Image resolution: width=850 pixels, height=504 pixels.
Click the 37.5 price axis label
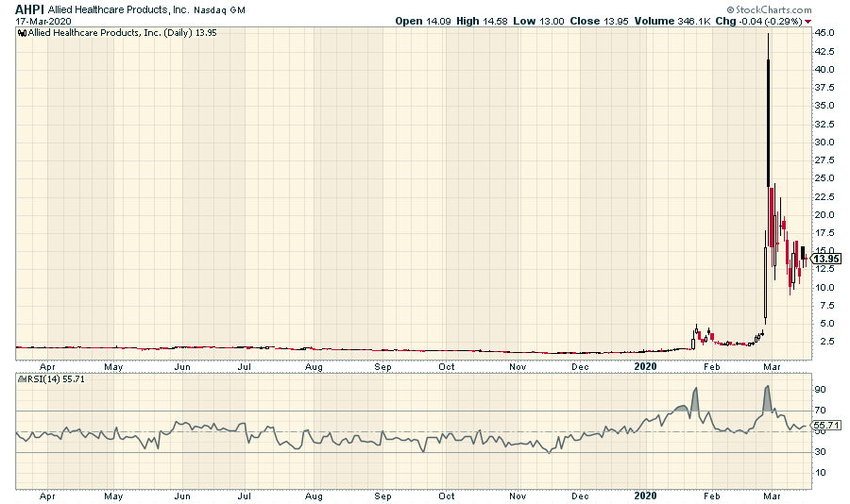tap(824, 87)
